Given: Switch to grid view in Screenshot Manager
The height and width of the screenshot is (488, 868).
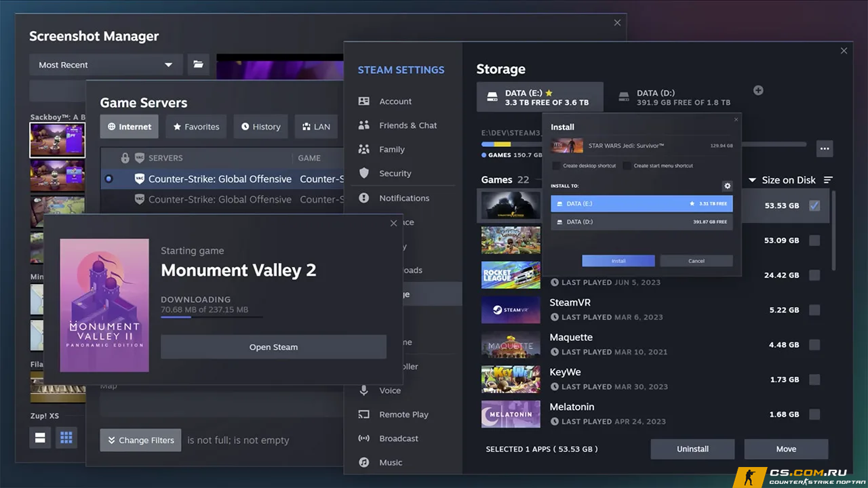Looking at the screenshot, I should [66, 438].
